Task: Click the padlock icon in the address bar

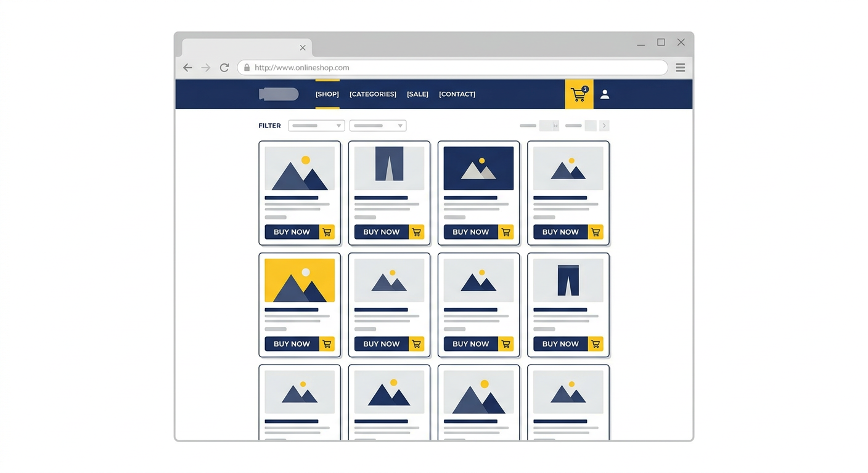Action: pos(247,68)
